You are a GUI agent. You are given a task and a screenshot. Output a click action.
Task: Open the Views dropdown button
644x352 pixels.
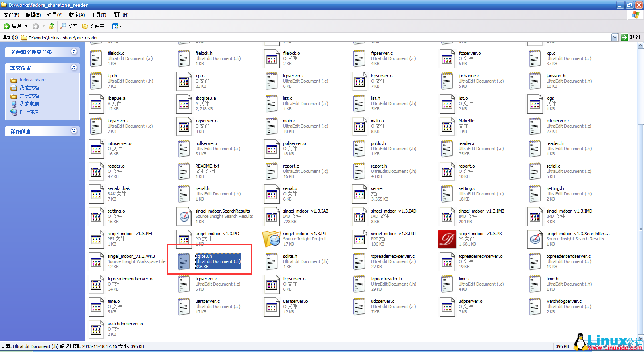click(117, 26)
